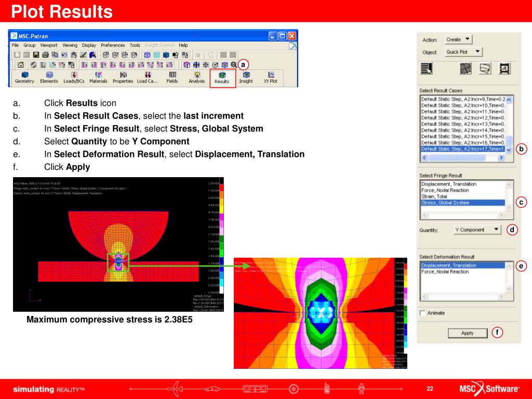This screenshot has width=532, height=399.
Task: Open the Action Create dropdown
Action: [x=458, y=39]
